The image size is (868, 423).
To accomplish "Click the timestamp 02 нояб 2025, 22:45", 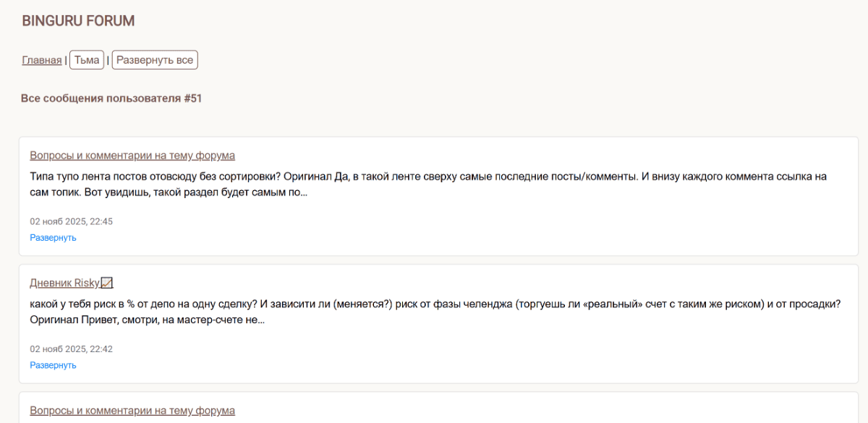I will [71, 221].
